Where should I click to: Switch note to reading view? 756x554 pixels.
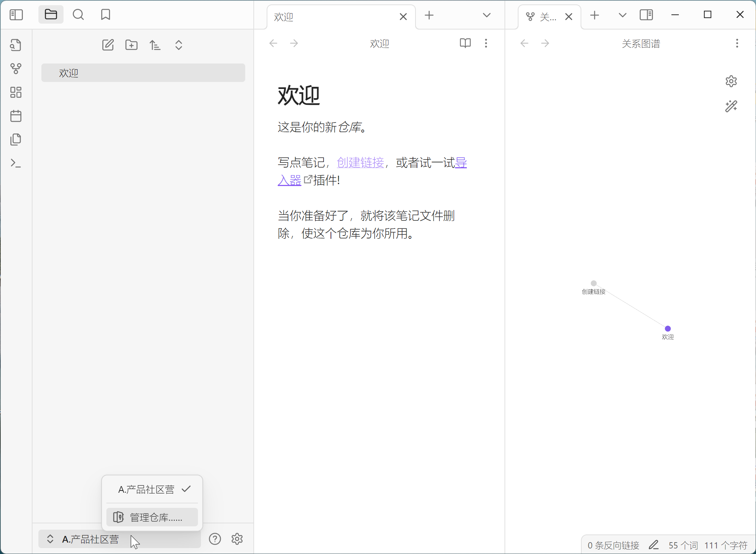pyautogui.click(x=465, y=43)
